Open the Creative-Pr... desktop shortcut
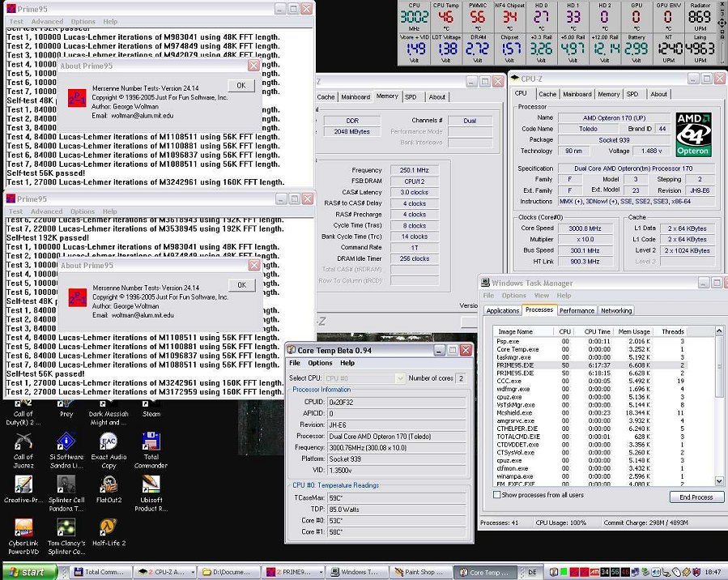This screenshot has width=728, height=580. point(23,489)
